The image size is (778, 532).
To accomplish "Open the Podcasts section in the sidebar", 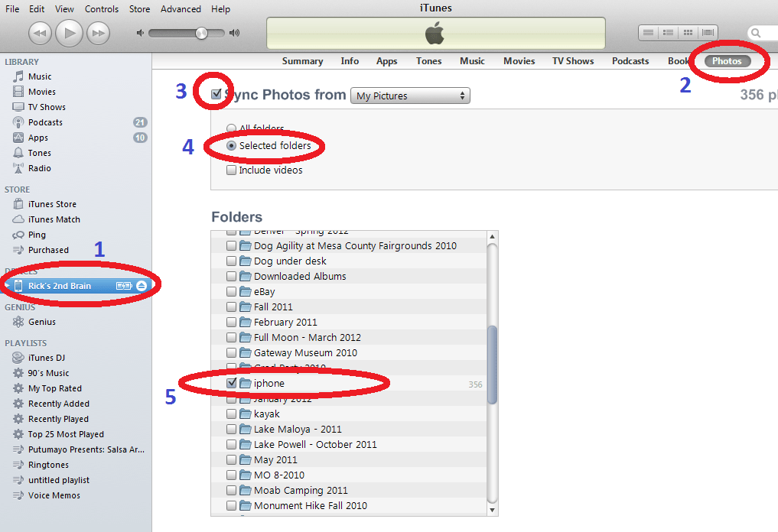I will 42,122.
